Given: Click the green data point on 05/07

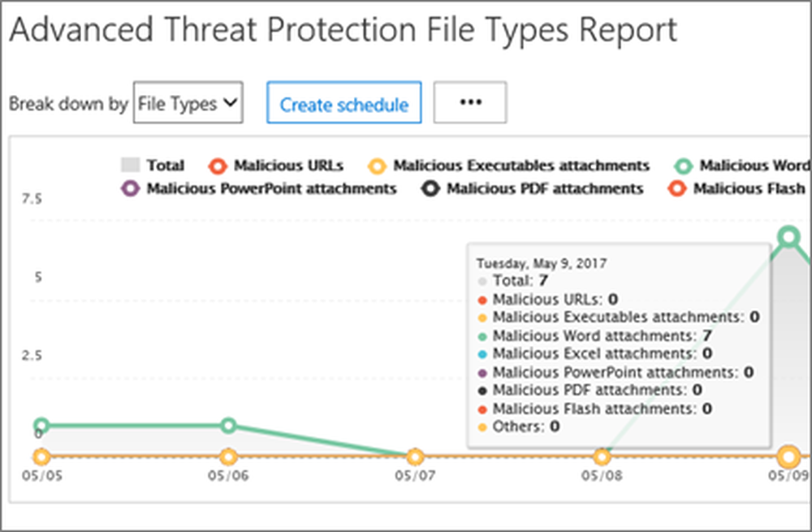Looking at the screenshot, I should point(413,456).
